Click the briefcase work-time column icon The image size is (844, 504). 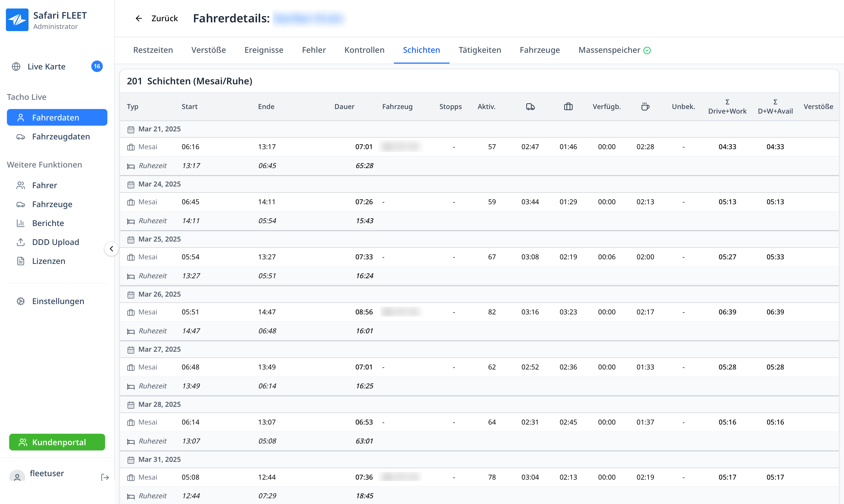[568, 107]
